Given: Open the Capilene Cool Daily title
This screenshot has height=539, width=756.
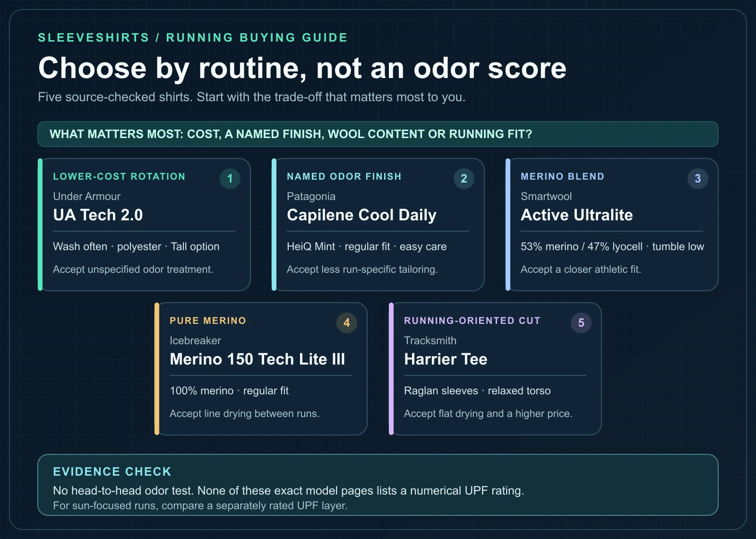Looking at the screenshot, I should click(x=361, y=215).
